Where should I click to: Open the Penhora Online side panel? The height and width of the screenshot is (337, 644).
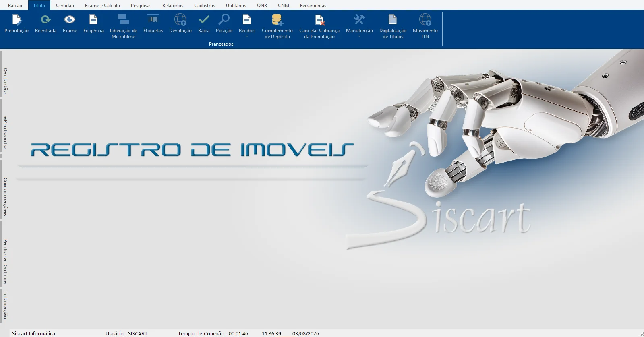coord(5,261)
